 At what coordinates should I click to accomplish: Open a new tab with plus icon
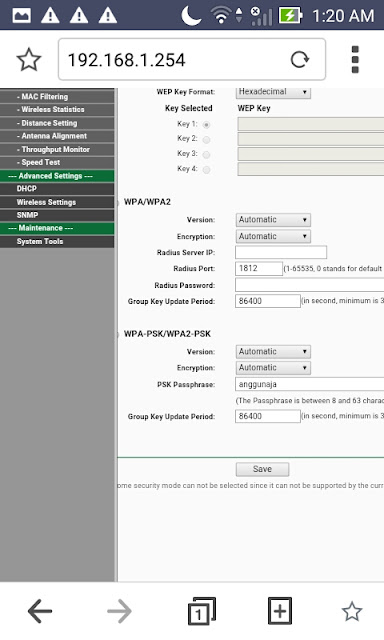tap(280, 611)
